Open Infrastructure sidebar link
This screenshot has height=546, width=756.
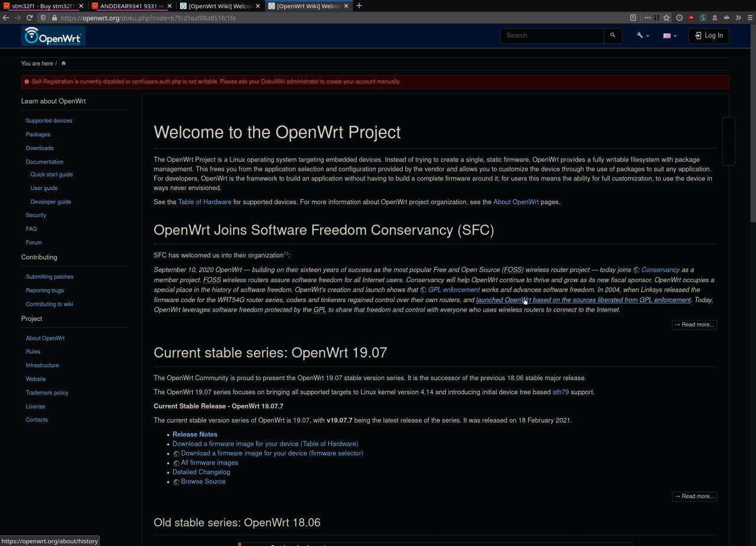43,365
